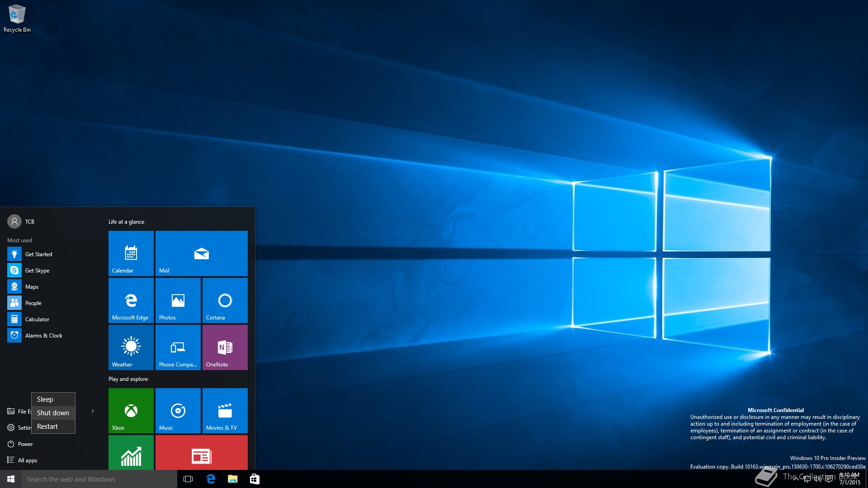Open the Mail tile
Image resolution: width=868 pixels, height=488 pixels.
click(202, 253)
